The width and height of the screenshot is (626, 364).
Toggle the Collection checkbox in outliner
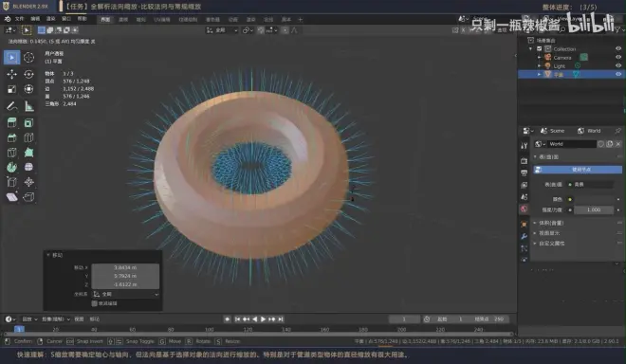pyautogui.click(x=539, y=48)
